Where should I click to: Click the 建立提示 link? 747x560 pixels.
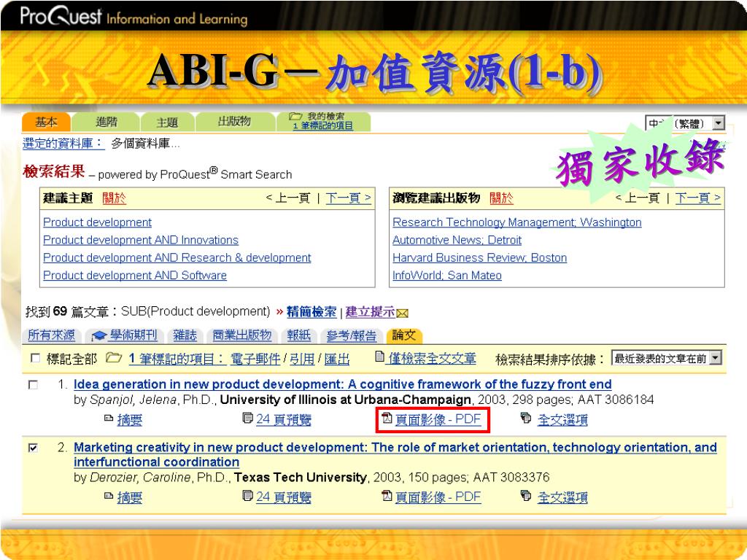[370, 312]
